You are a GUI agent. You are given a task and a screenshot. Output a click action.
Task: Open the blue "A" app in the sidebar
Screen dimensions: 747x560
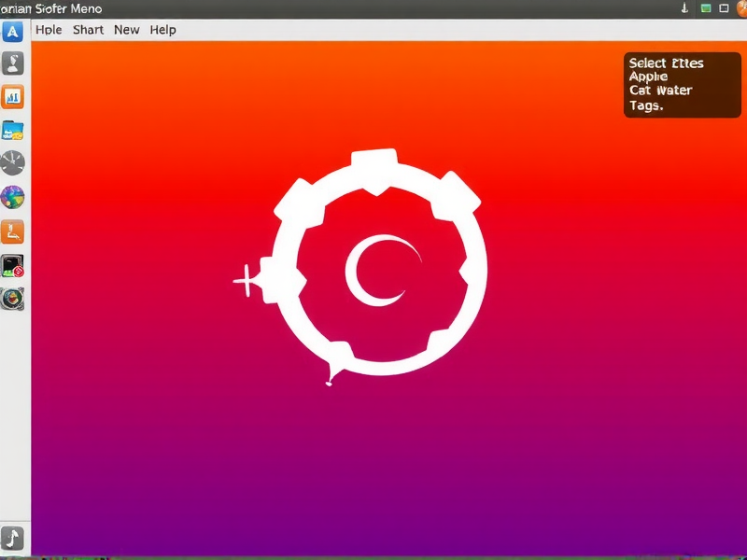pyautogui.click(x=13, y=32)
